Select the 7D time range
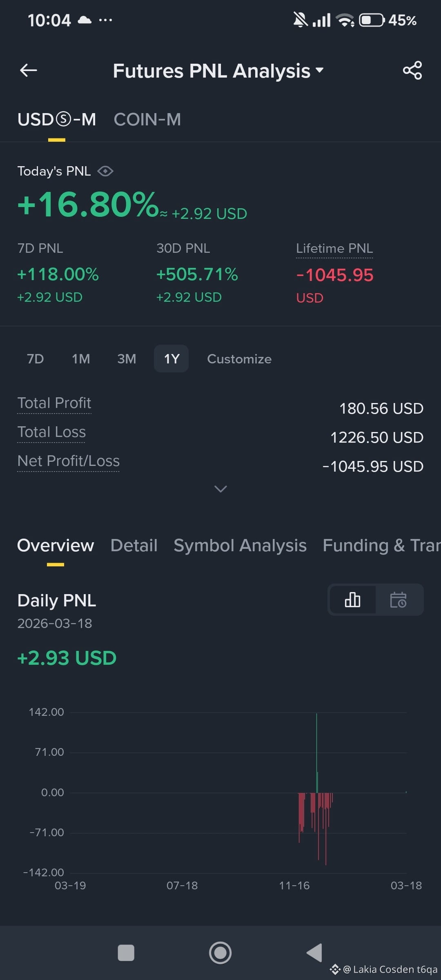The width and height of the screenshot is (441, 980). coord(35,359)
